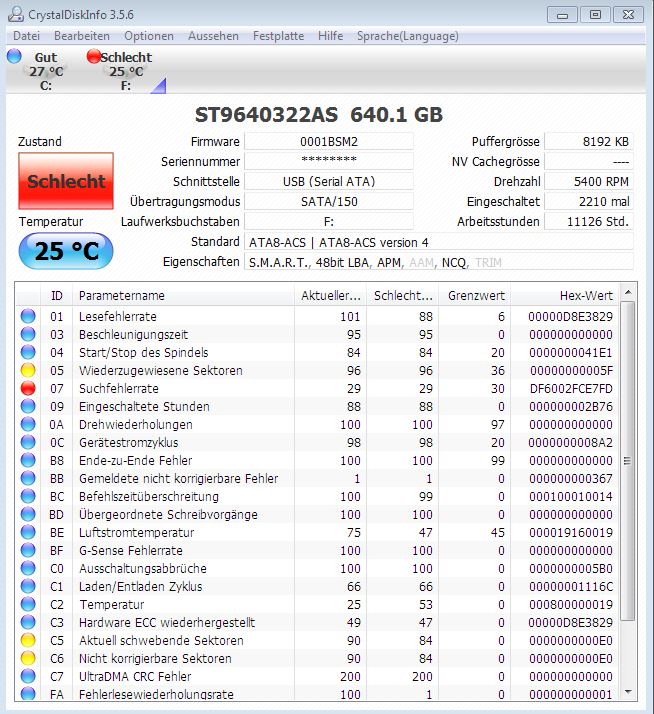Viewport: 654px width, 714px height.
Task: Click Fehlerlesewiederholungsrate row name
Action: (156, 694)
